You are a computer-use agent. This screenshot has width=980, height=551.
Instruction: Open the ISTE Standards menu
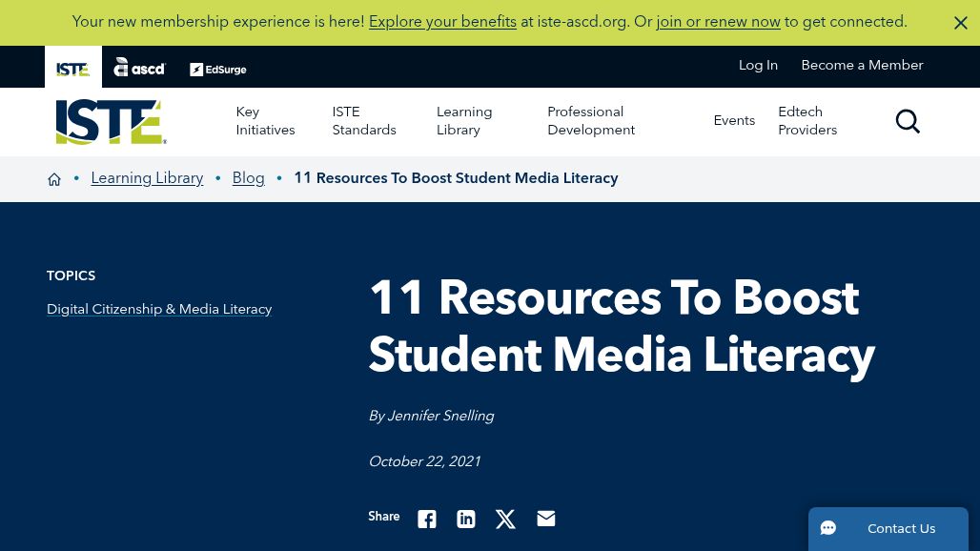(364, 121)
